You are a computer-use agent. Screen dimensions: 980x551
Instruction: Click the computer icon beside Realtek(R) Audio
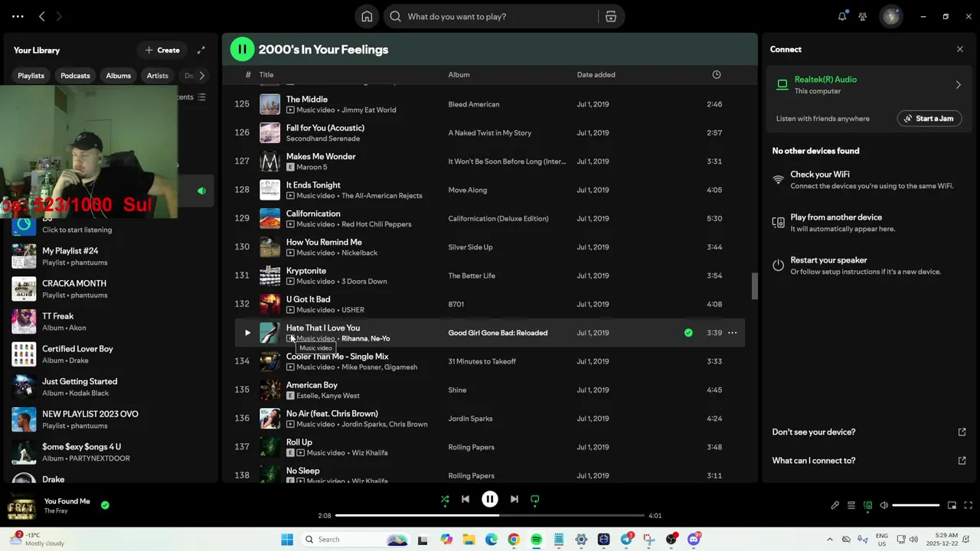(x=782, y=85)
